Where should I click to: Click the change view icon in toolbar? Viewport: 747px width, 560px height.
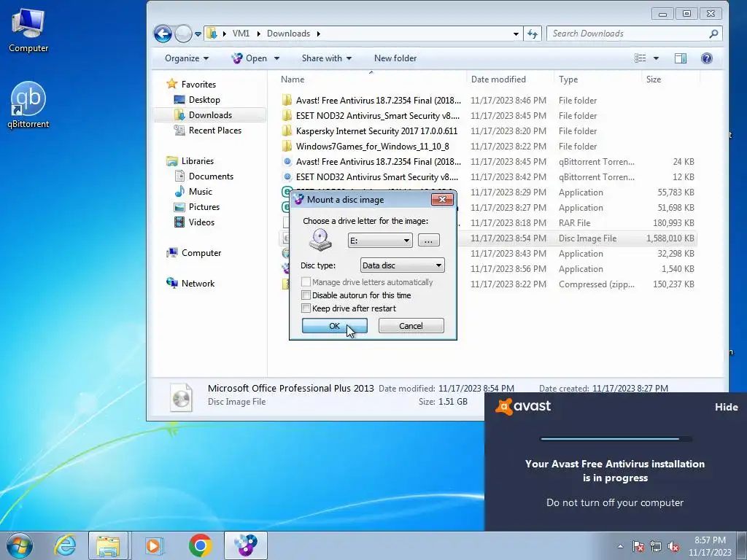coord(640,58)
